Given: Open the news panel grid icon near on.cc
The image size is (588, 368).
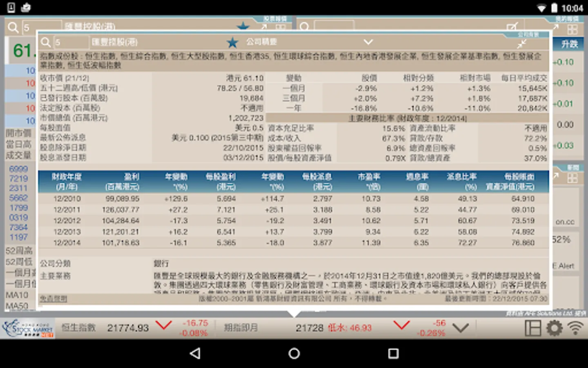Looking at the screenshot, I should (x=572, y=178).
